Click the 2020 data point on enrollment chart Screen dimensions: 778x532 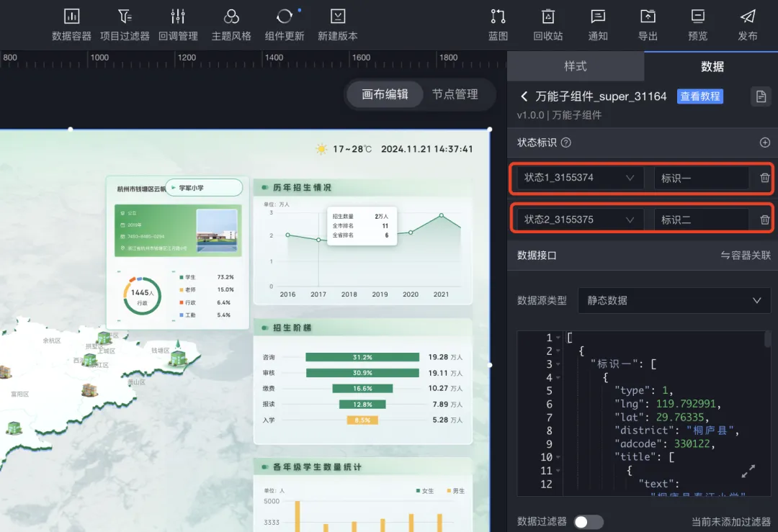[x=411, y=232]
